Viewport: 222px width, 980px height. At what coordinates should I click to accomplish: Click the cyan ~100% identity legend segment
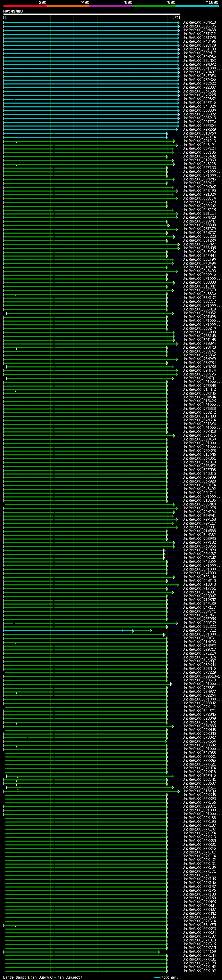(197, 6)
